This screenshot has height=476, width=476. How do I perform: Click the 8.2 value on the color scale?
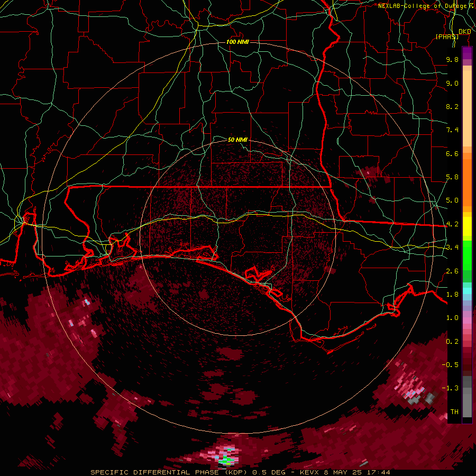[x=452, y=106]
